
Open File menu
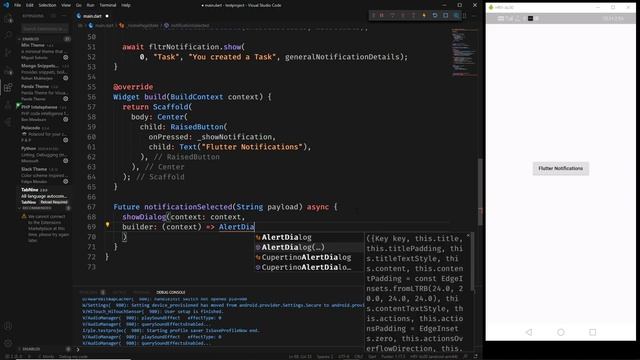tap(18, 5)
